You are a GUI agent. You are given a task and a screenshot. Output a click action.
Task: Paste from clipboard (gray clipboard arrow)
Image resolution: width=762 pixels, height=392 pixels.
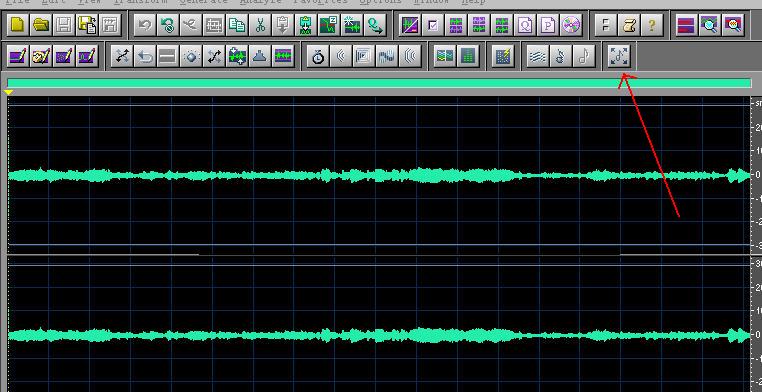[283, 25]
